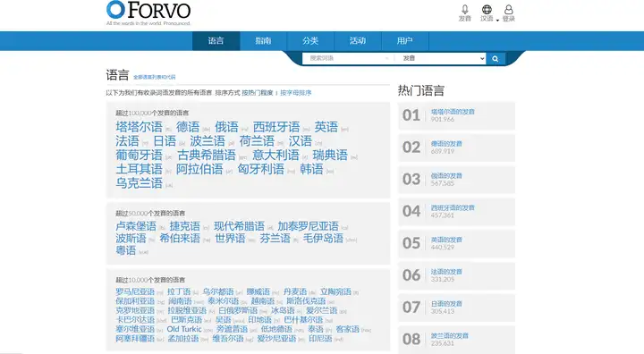Open 俄语的发音 in popular rank 03
The height and width of the screenshot is (354, 644).
point(446,176)
